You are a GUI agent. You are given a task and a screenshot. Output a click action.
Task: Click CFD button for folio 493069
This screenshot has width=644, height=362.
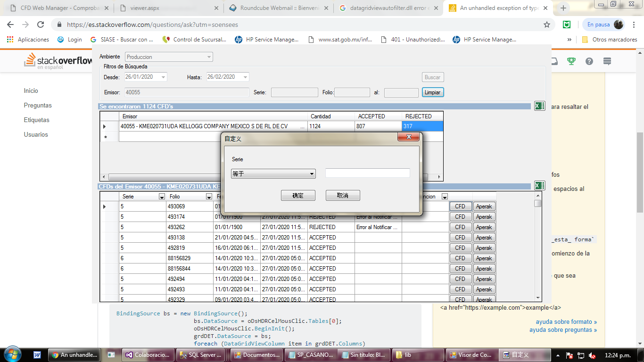point(460,206)
